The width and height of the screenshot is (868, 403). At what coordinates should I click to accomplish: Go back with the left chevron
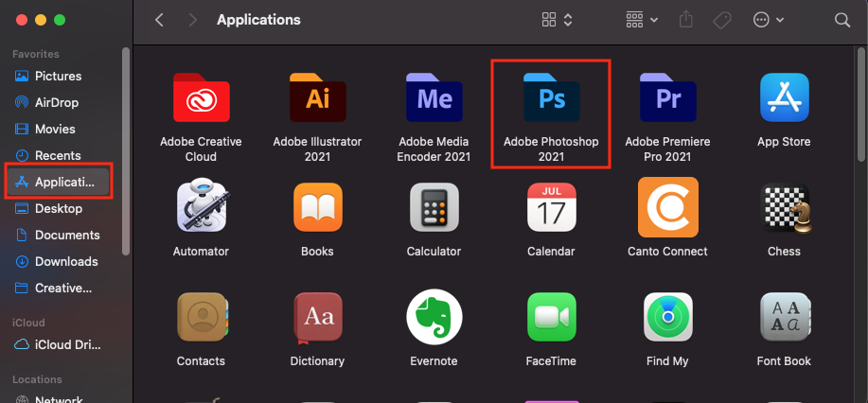(159, 21)
